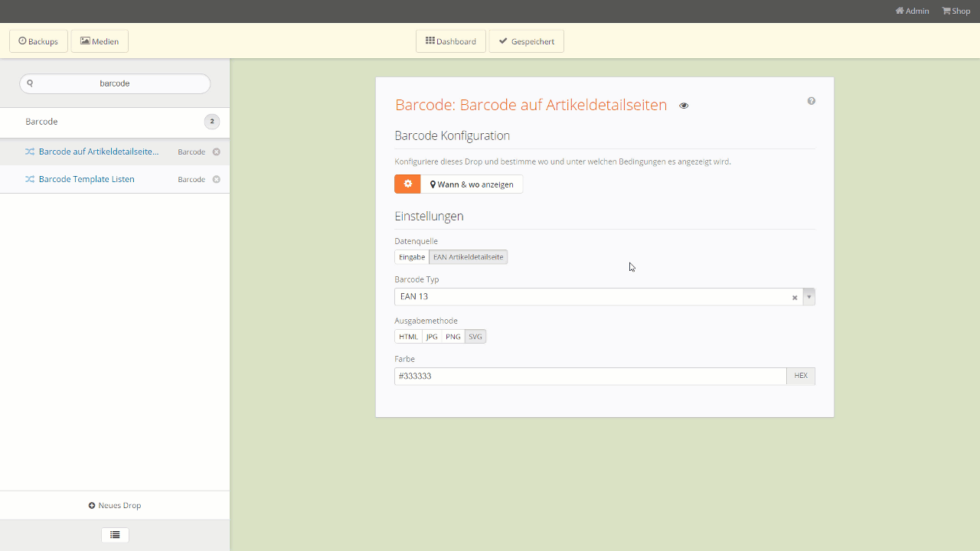The image size is (980, 551).
Task: Choose JPG output method
Action: (x=432, y=337)
